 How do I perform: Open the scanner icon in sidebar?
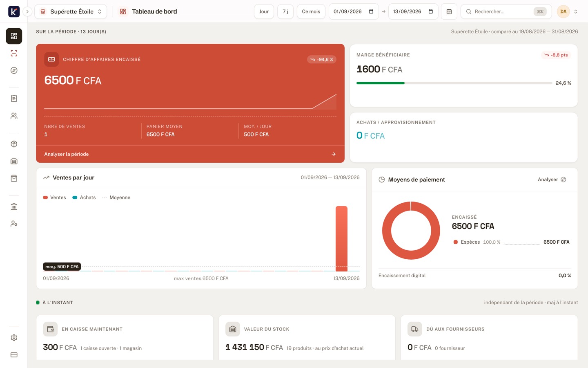14,53
